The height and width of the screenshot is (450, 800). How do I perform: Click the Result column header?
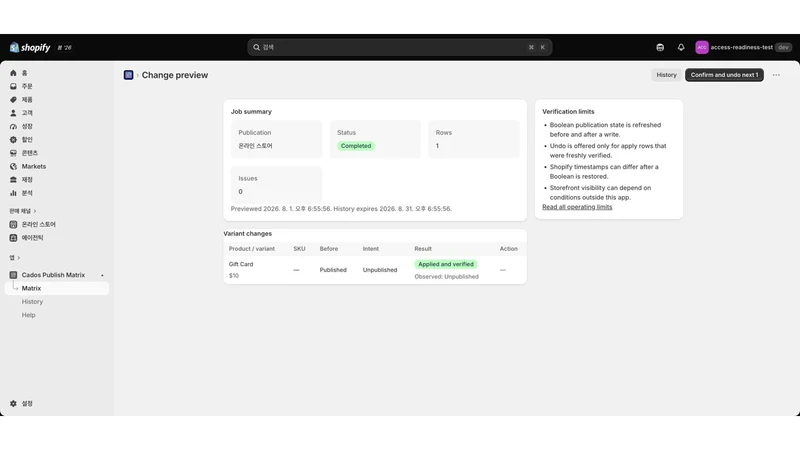(423, 249)
